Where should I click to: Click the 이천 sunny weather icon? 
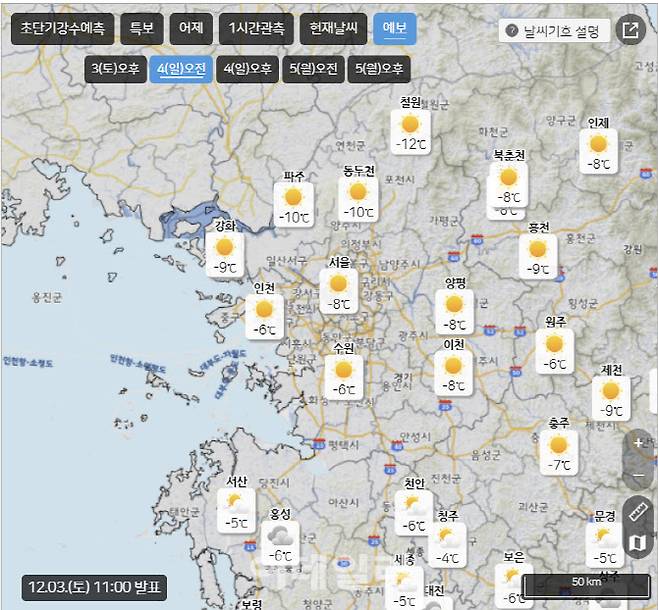pyautogui.click(x=453, y=365)
